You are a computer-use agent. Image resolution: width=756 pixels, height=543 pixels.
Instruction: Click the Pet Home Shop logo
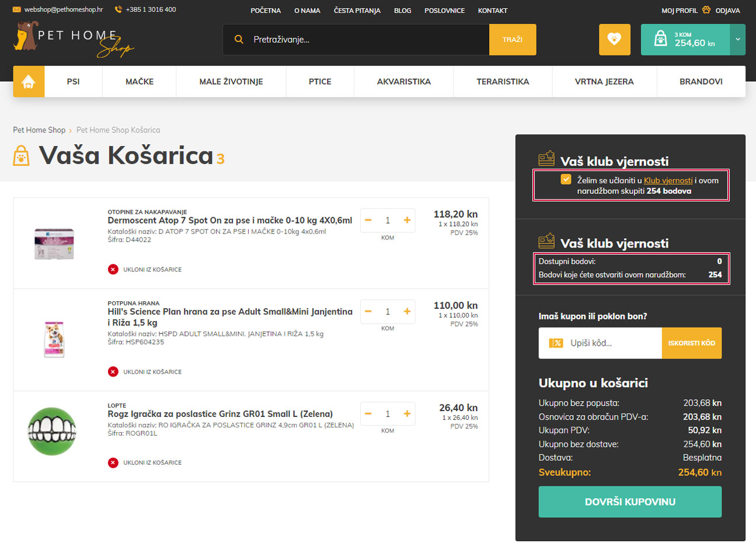(x=73, y=40)
